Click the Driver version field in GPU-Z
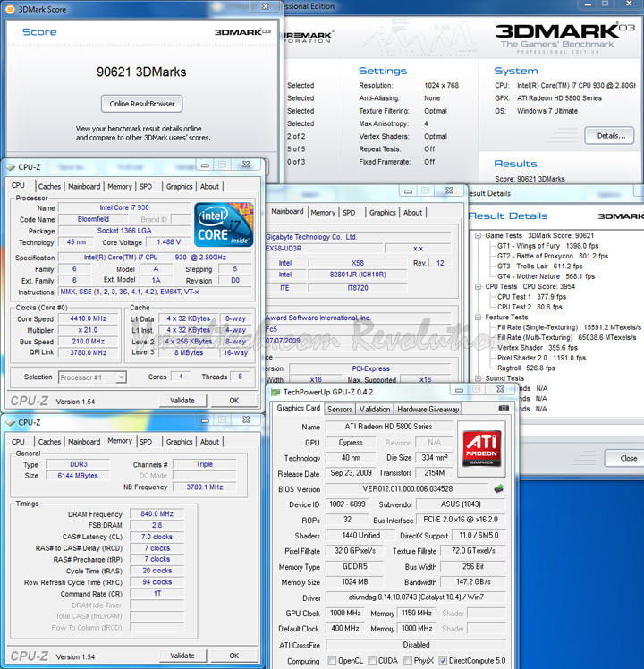Viewport: 644px width, 669px height. pyautogui.click(x=416, y=597)
